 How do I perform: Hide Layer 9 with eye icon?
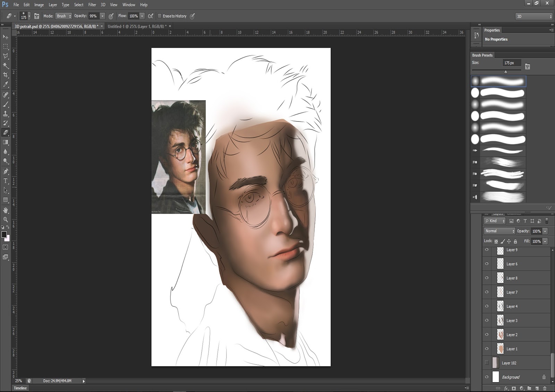[487, 250]
